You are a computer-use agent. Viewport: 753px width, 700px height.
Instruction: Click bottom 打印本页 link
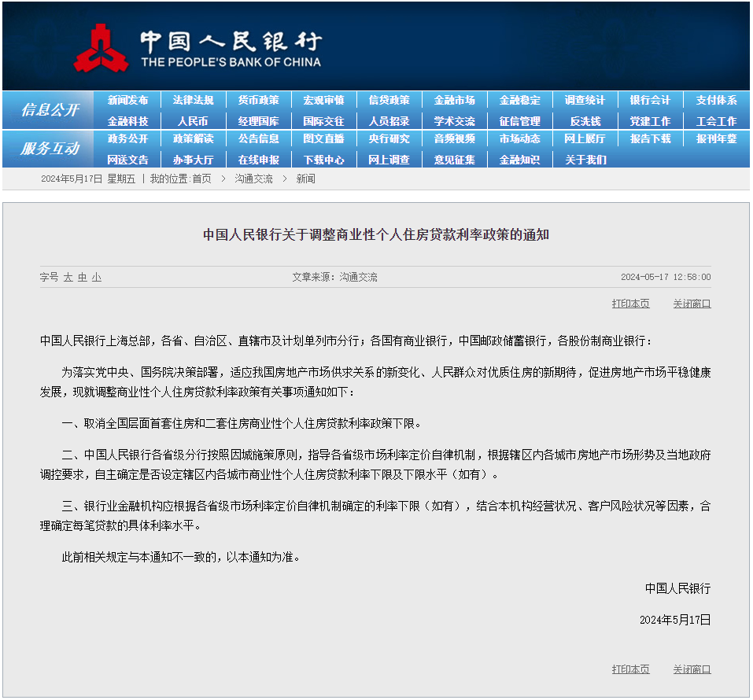(x=630, y=669)
